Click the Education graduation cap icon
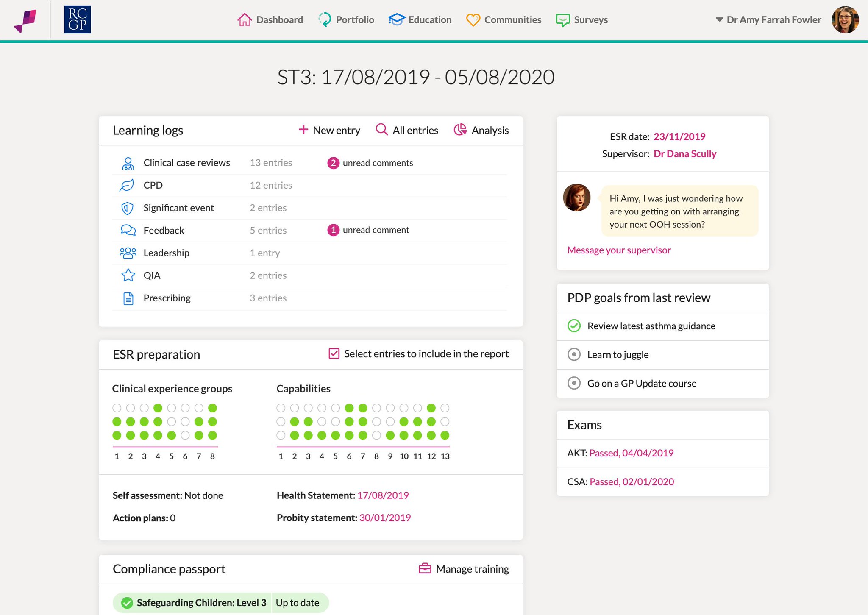The width and height of the screenshot is (868, 615). coord(397,20)
